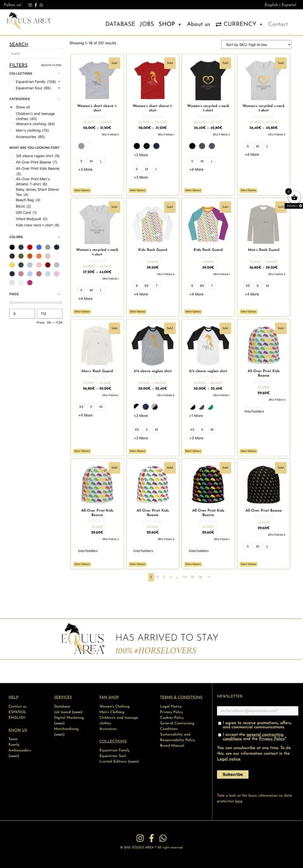This screenshot has width=303, height=868.
Task: Open the floating shopping cart basket
Action: 294,198
